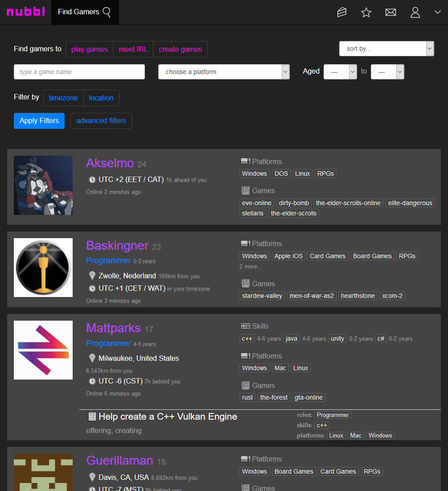Open favorites star icon
This screenshot has height=491, width=448.
[366, 12]
